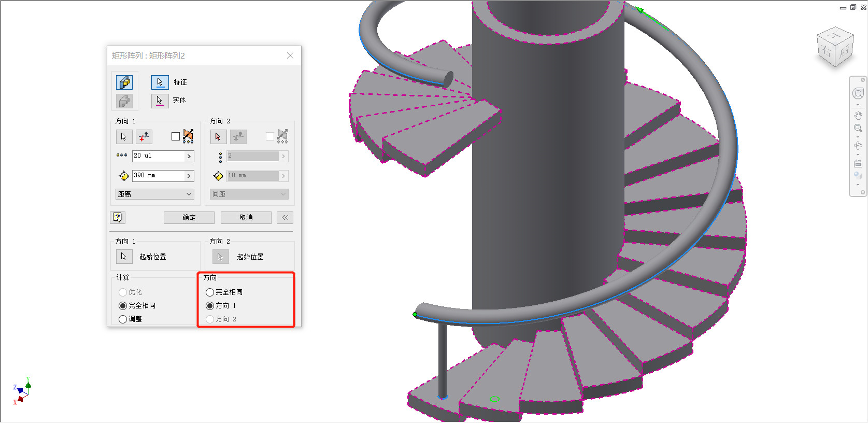Expand the arrow beside the 390 mm distance
The height and width of the screenshot is (423, 868).
189,176
